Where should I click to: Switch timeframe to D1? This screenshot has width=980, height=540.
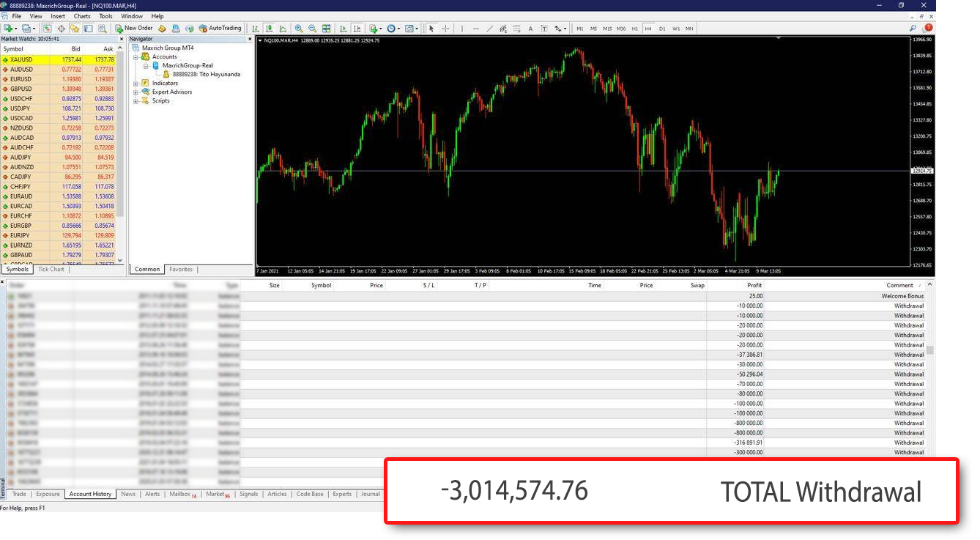click(662, 29)
